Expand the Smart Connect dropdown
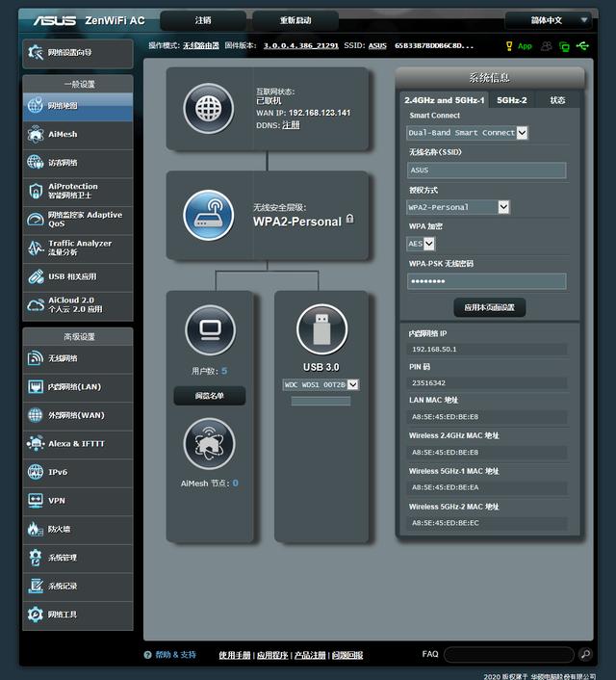Screen dimensions: 616x680 click(x=468, y=133)
